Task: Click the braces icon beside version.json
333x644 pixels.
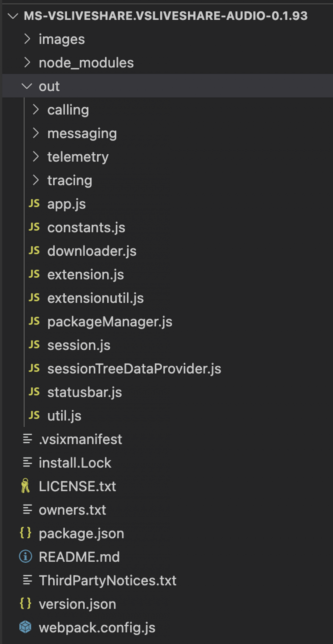Action: point(26,603)
